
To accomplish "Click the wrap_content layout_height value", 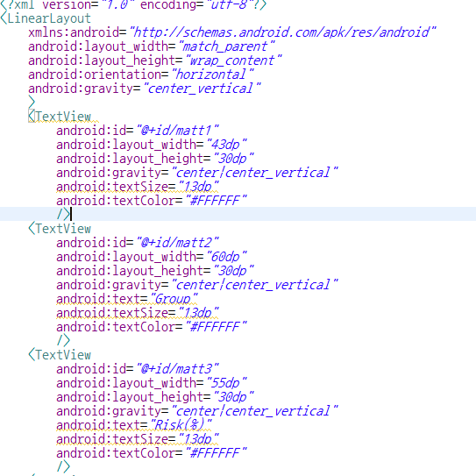I will click(x=234, y=60).
